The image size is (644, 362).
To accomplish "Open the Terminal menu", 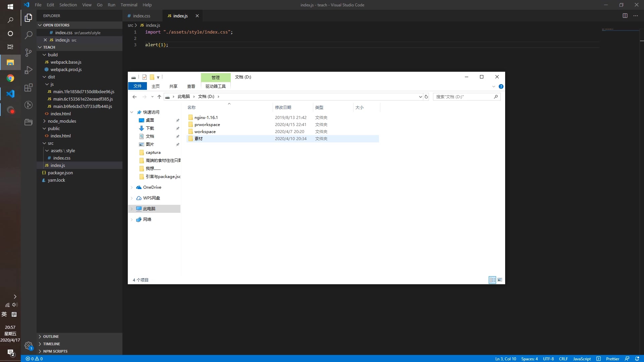I will click(x=129, y=5).
